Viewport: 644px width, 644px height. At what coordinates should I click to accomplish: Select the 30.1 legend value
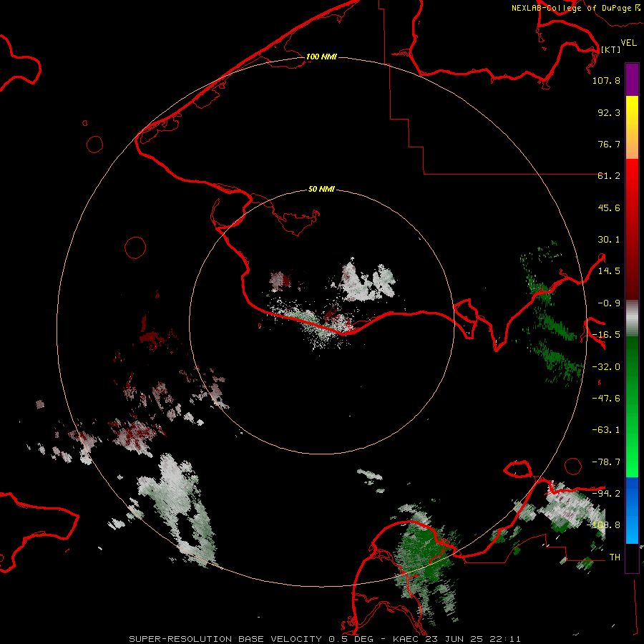[609, 240]
